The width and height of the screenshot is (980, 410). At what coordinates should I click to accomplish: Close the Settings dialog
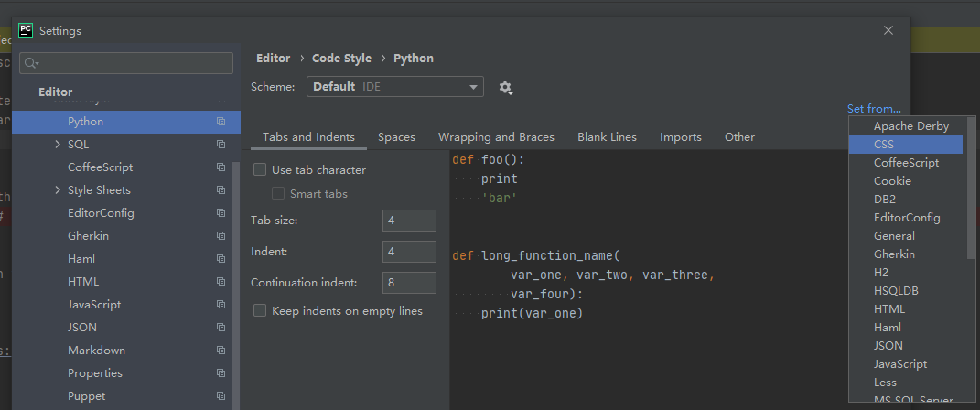[x=888, y=30]
